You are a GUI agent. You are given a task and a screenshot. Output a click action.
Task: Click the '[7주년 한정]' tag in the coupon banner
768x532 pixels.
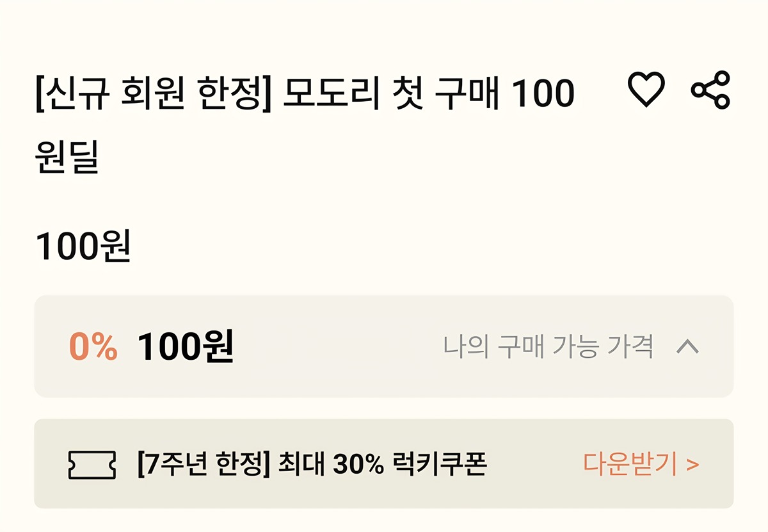pyautogui.click(x=204, y=464)
